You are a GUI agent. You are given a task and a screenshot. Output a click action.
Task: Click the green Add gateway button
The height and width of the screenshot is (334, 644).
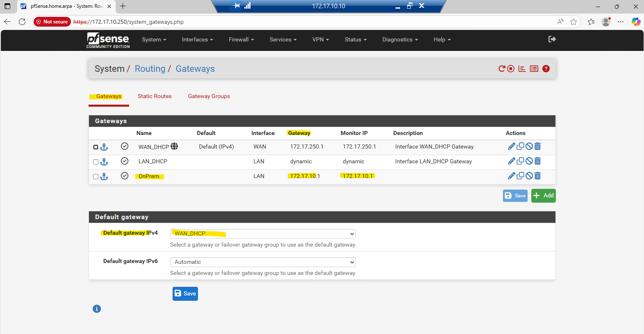tap(543, 196)
